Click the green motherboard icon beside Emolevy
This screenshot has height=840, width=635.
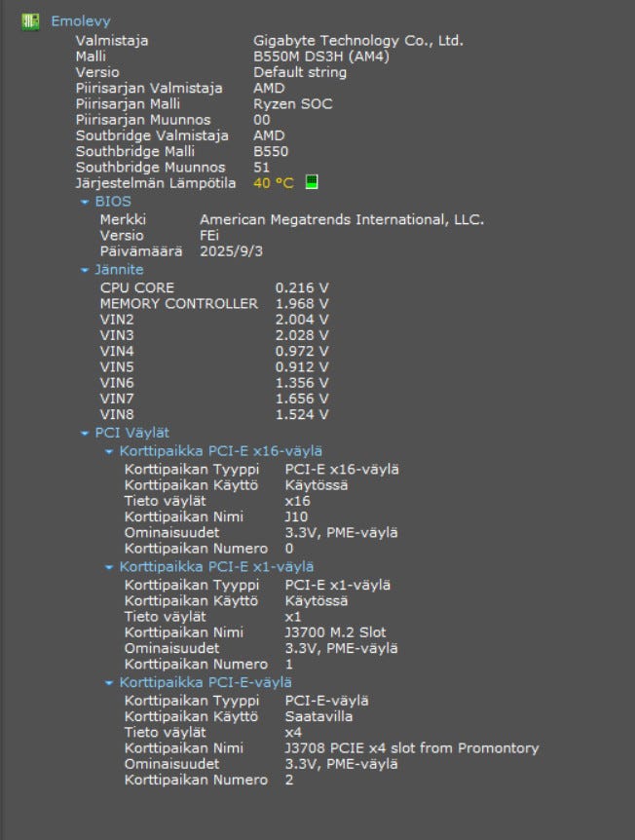coord(30,21)
